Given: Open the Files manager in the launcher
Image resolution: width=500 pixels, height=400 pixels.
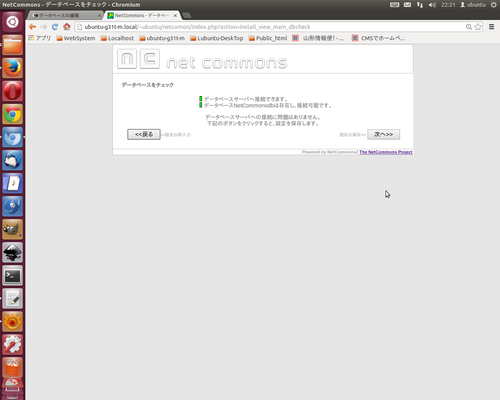Looking at the screenshot, I should tap(13, 45).
